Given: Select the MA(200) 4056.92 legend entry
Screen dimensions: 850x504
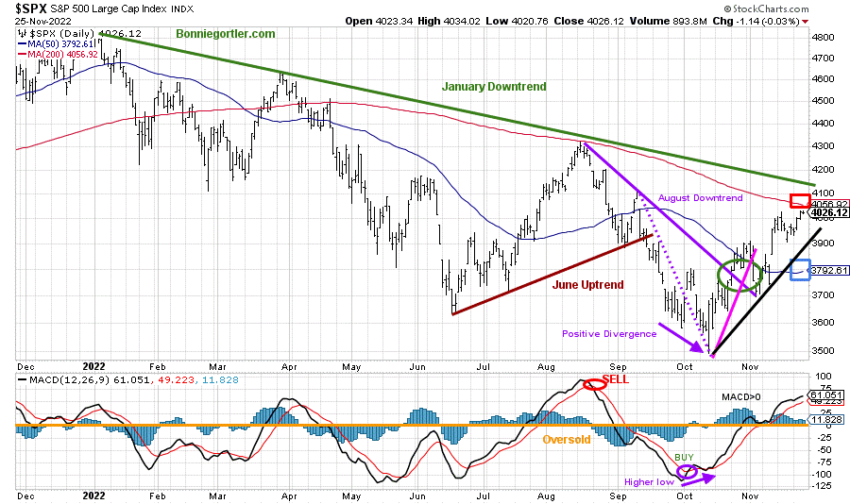Looking at the screenshot, I should pyautogui.click(x=59, y=54).
